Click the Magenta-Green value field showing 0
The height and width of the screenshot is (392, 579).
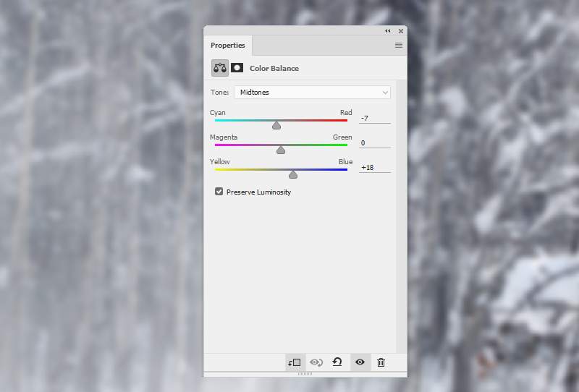[x=375, y=143]
